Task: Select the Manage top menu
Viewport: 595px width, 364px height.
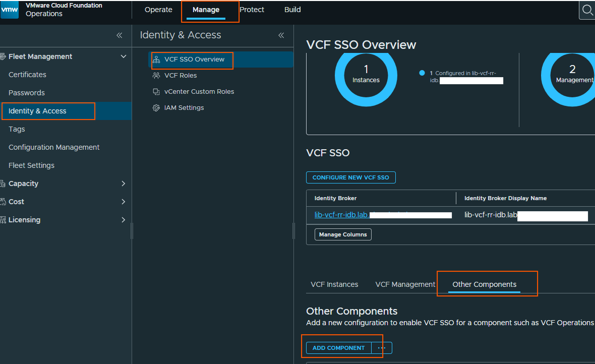Action: [206, 10]
